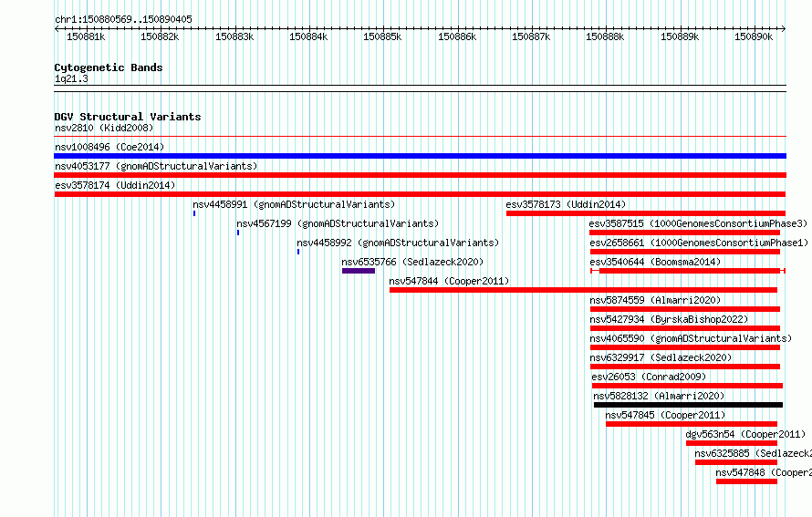Click the small blue nsv4458992 marker
Viewport: 812px width, 517px height.
point(298,252)
